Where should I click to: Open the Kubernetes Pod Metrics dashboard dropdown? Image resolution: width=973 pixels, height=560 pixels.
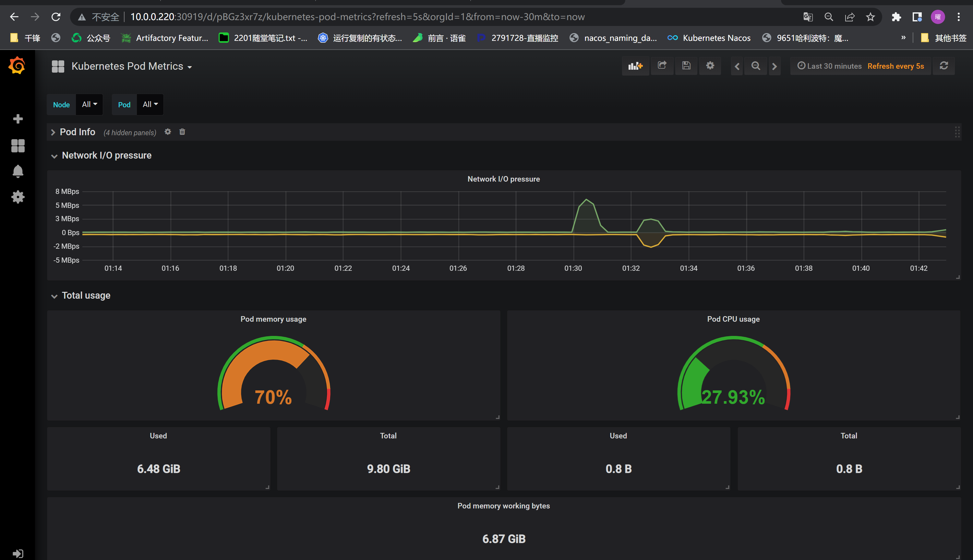[132, 66]
